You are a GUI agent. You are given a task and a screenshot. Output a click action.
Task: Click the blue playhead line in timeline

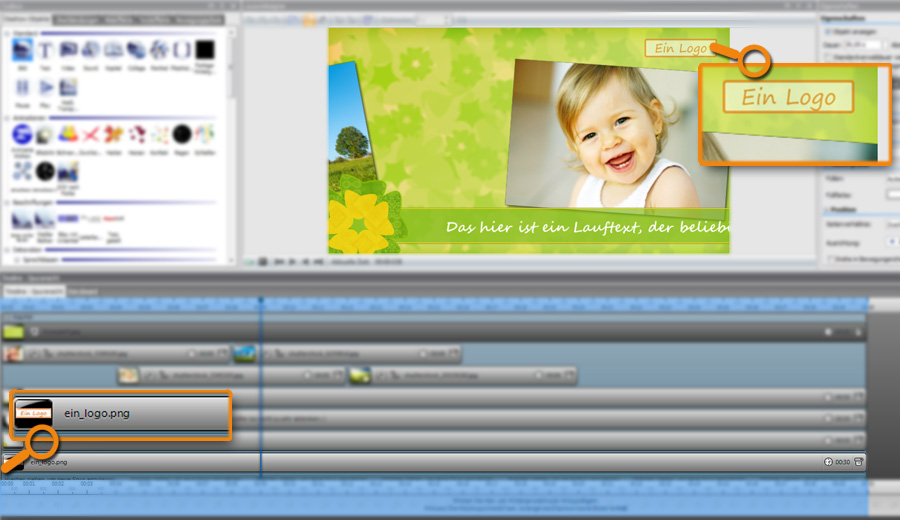[260, 380]
